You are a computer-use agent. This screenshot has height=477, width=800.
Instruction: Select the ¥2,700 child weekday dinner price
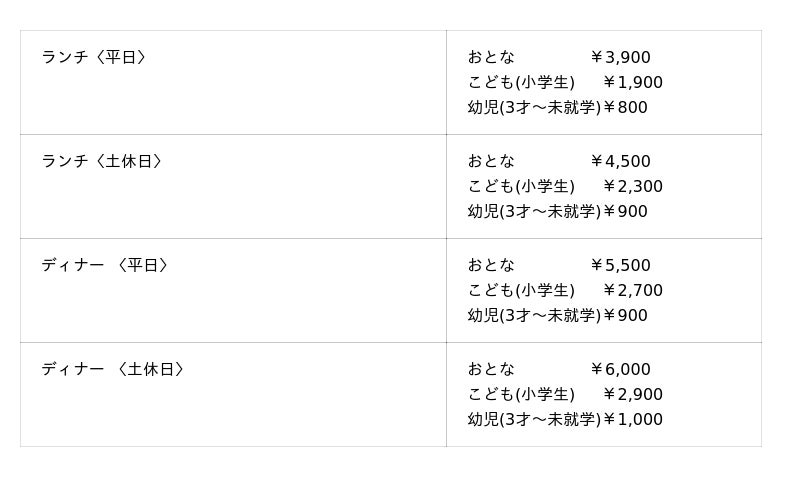pos(633,291)
